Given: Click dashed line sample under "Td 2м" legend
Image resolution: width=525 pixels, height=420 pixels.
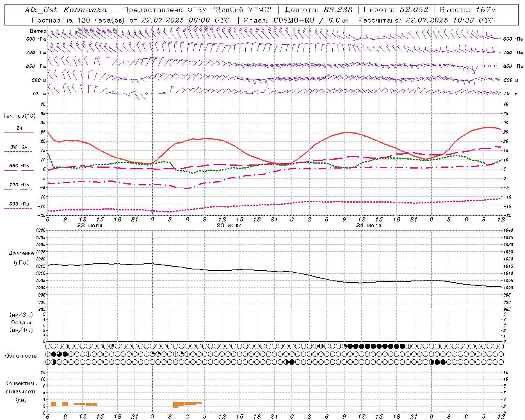Looking at the screenshot, I should pos(19,152).
